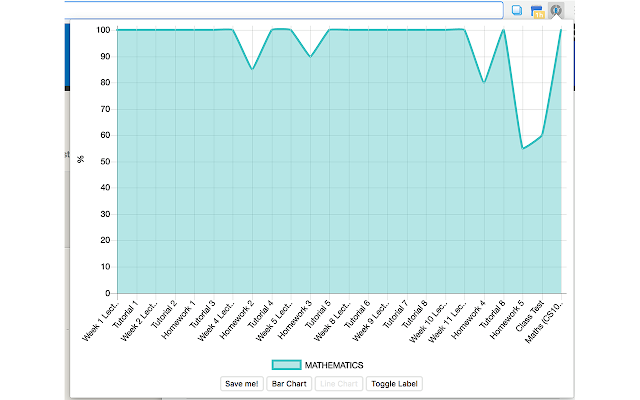
Task: Click the blue cube extension icon
Action: click(x=517, y=10)
